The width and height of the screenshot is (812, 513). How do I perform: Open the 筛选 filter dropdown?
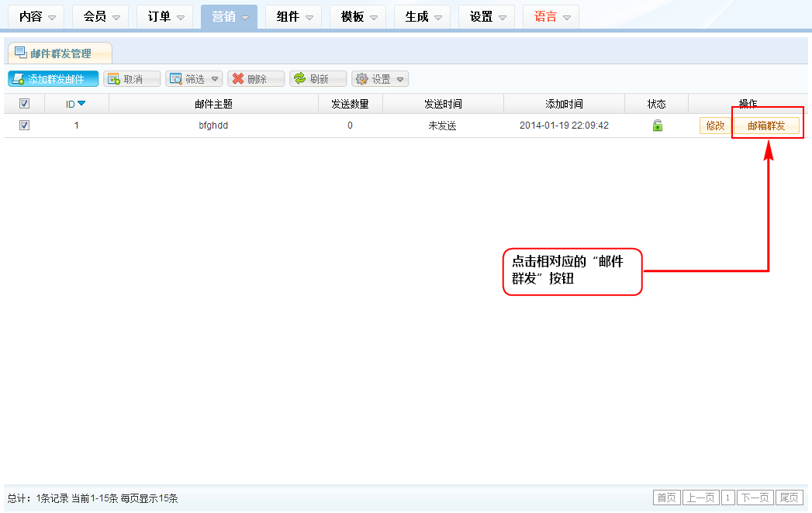click(194, 79)
